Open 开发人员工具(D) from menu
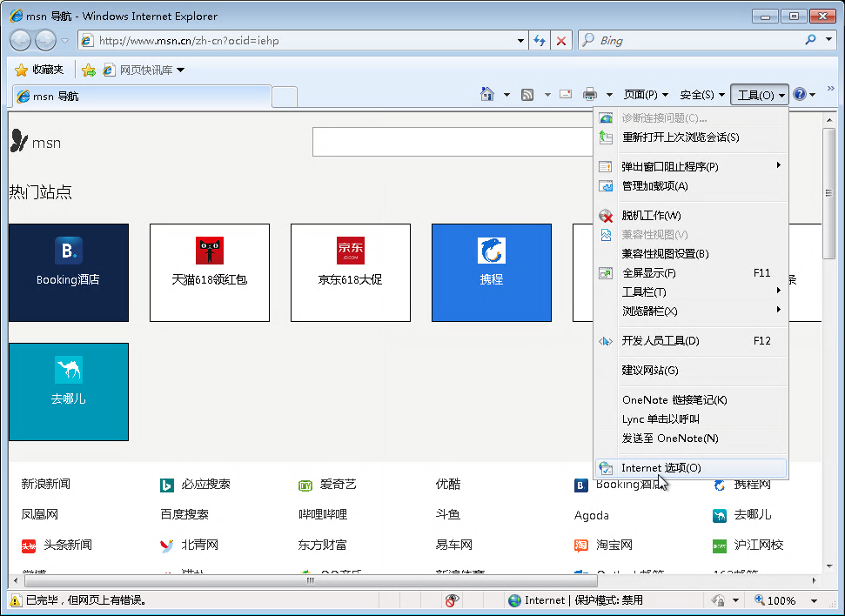Screen dimensions: 845x616 [690, 340]
